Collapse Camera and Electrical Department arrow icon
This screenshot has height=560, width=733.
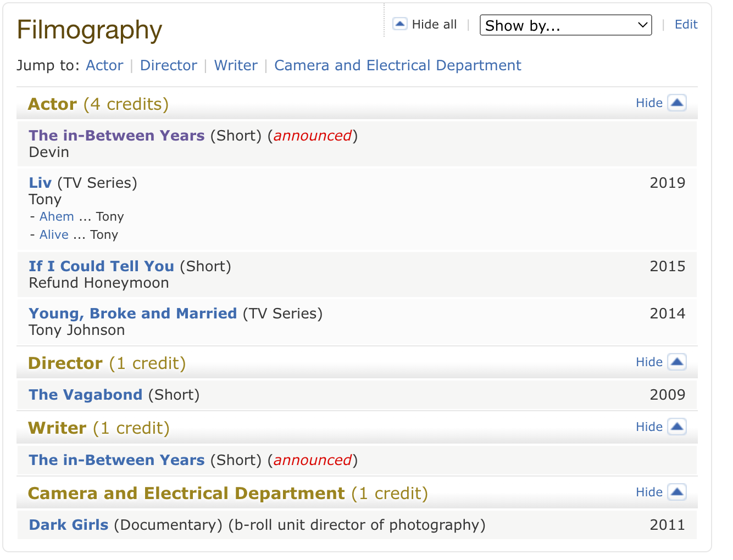click(677, 492)
